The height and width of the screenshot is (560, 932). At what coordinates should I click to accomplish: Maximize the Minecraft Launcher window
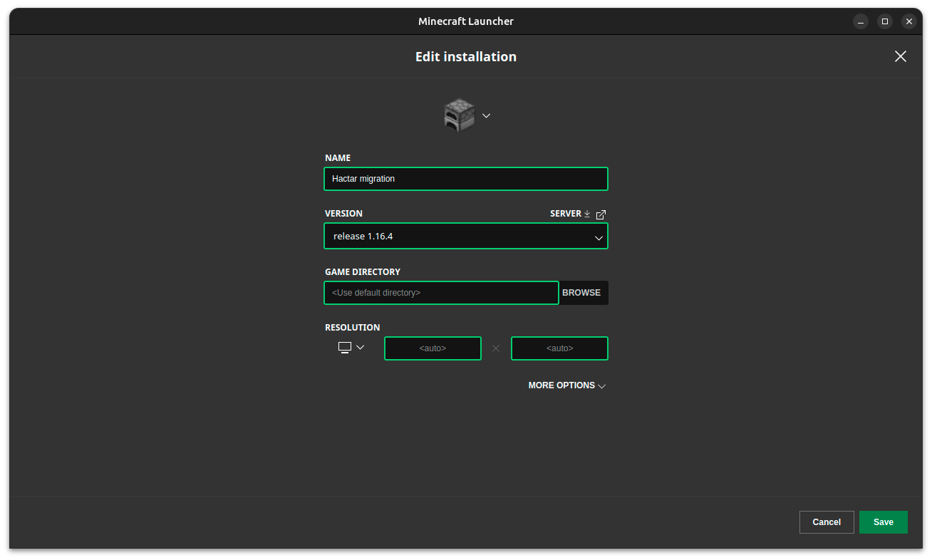pos(885,21)
